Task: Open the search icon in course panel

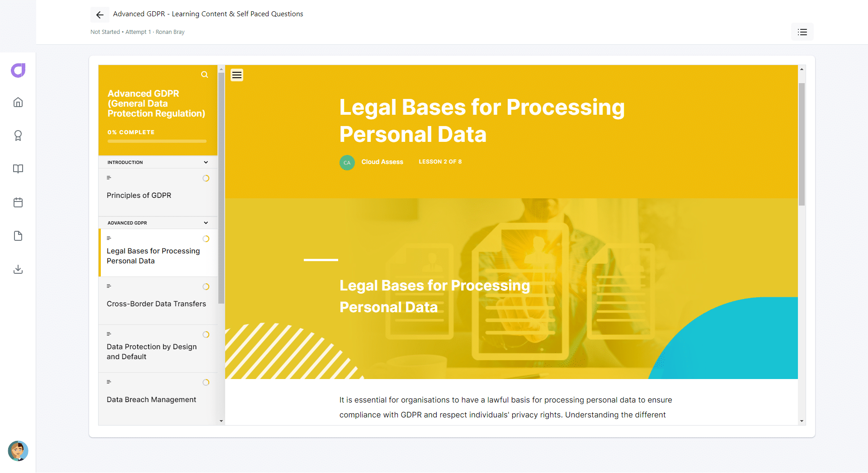Action: coord(204,75)
